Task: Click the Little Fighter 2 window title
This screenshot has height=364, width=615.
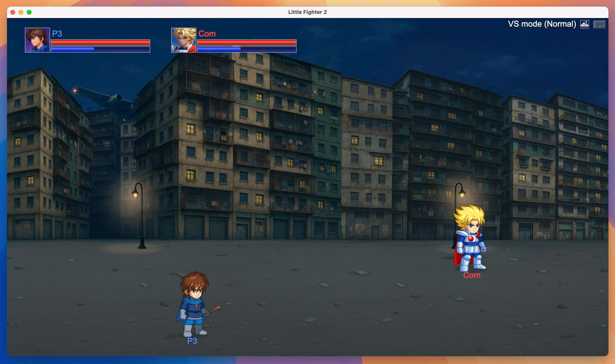Action: 307,12
